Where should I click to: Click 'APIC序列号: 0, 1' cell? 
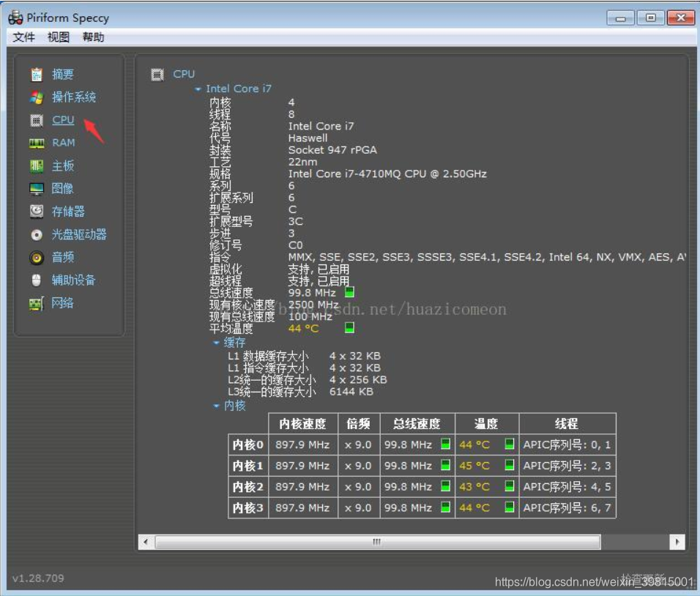point(567,445)
